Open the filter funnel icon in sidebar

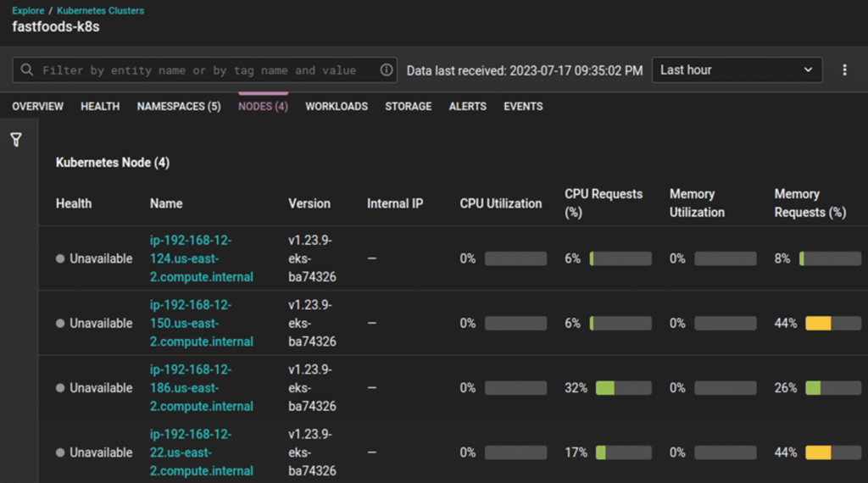click(16, 140)
